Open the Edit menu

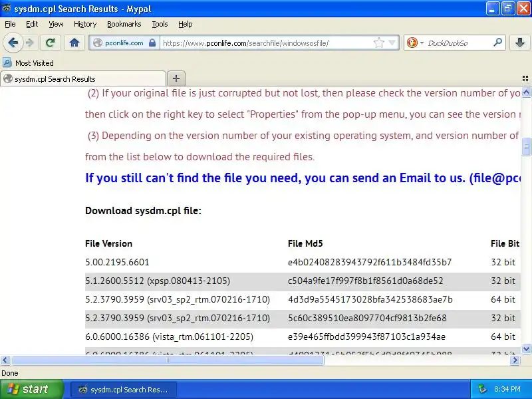point(32,24)
